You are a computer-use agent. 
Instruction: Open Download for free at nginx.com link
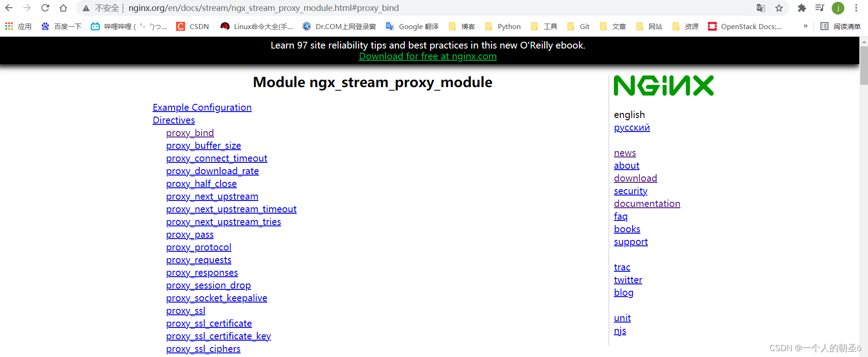pos(427,56)
